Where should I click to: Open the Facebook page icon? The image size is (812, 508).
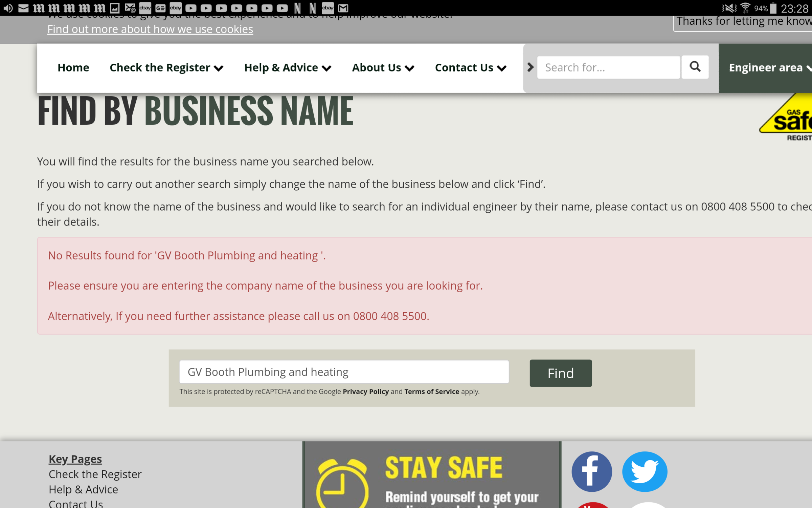pos(591,471)
